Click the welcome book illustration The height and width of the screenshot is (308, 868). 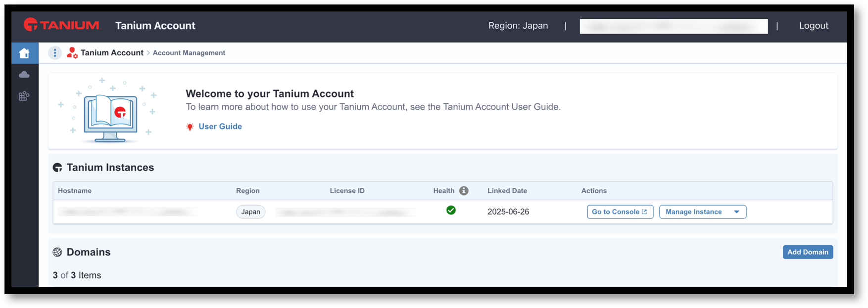tap(108, 110)
